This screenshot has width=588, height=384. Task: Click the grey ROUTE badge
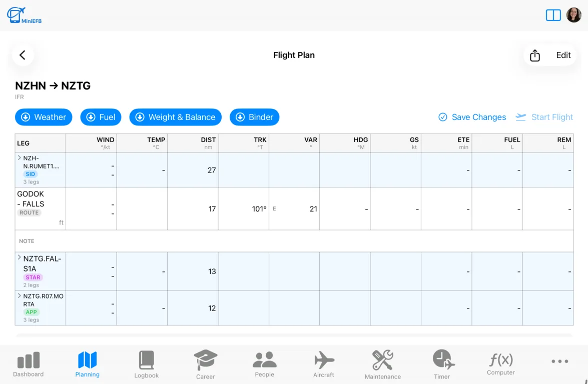pyautogui.click(x=29, y=213)
